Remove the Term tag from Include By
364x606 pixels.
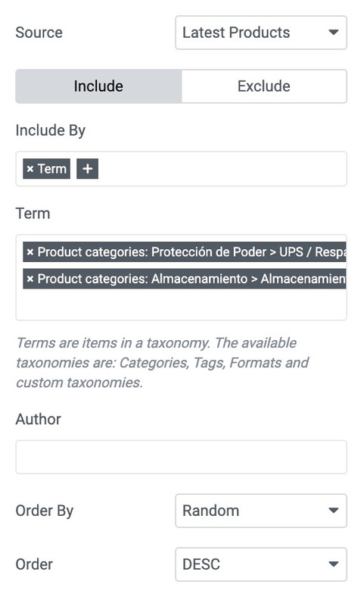[x=30, y=169]
